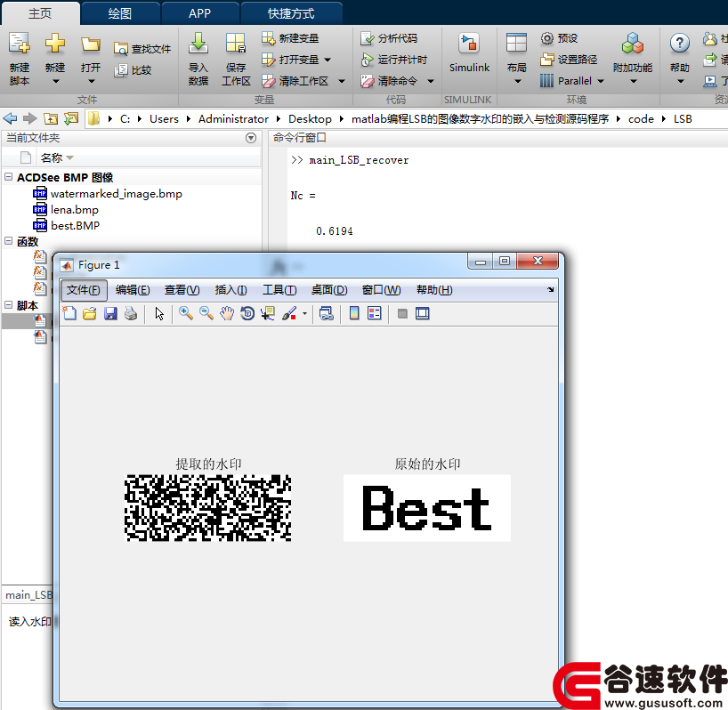Open Preferences (预设) gear
This screenshot has height=710, width=728.
tap(559, 38)
